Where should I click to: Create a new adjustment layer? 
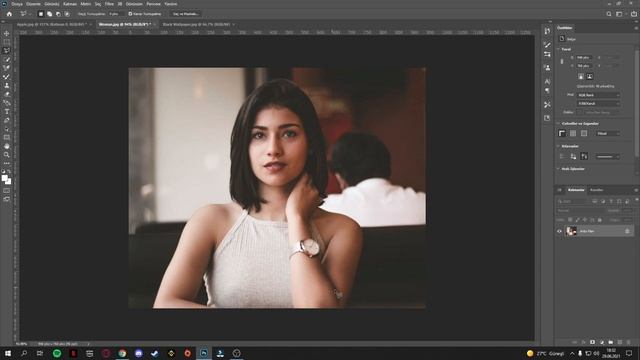click(x=601, y=342)
